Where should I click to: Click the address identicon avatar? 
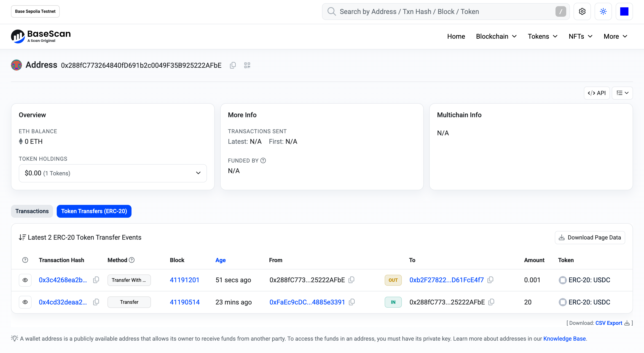coord(16,65)
